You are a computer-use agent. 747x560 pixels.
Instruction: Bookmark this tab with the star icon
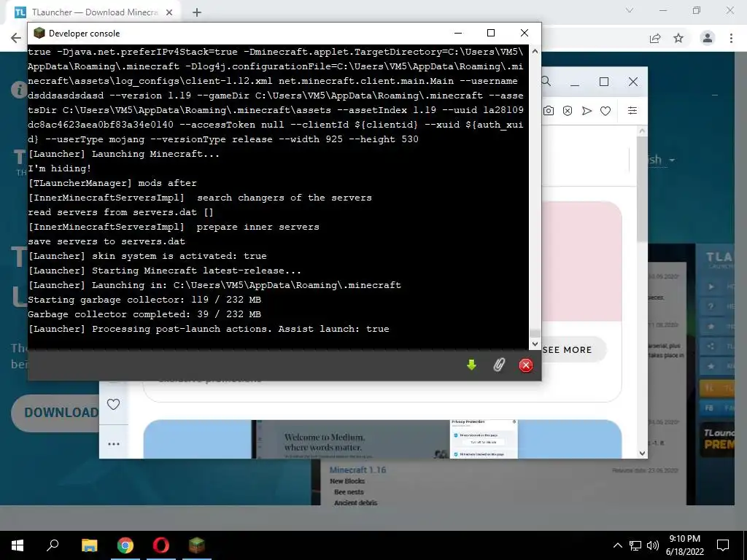(x=678, y=38)
